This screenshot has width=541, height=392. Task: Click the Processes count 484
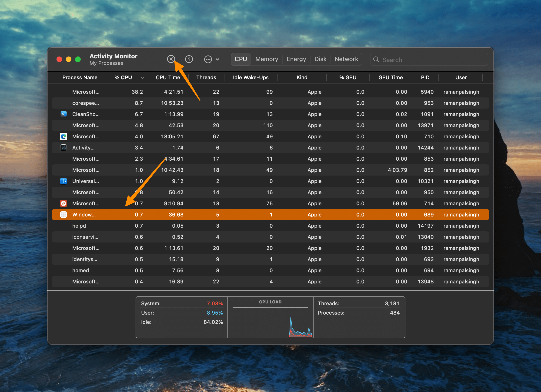coord(394,312)
